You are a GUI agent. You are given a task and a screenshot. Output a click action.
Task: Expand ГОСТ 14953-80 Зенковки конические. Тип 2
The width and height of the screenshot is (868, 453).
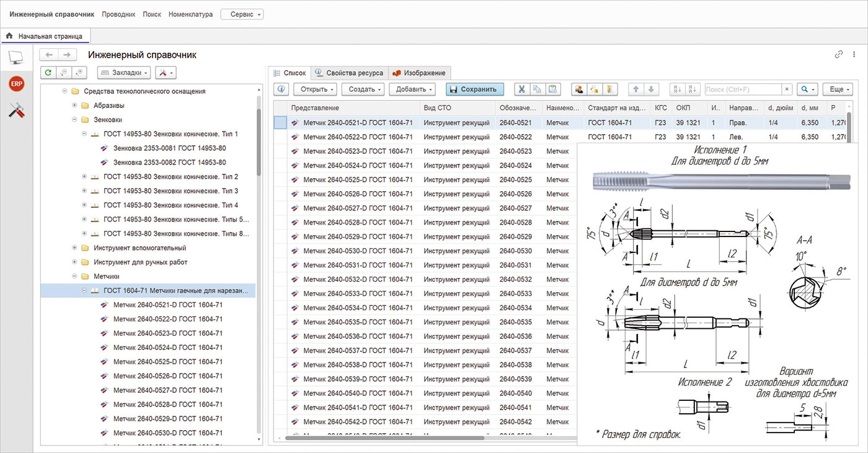tap(85, 177)
